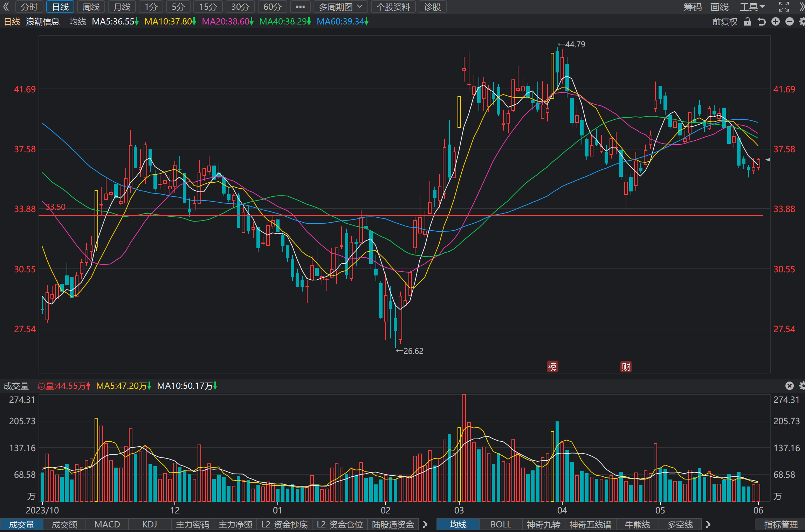Screen dimensions: 805x532
Task: Select the 日线 daily period
Action: (x=60, y=7)
